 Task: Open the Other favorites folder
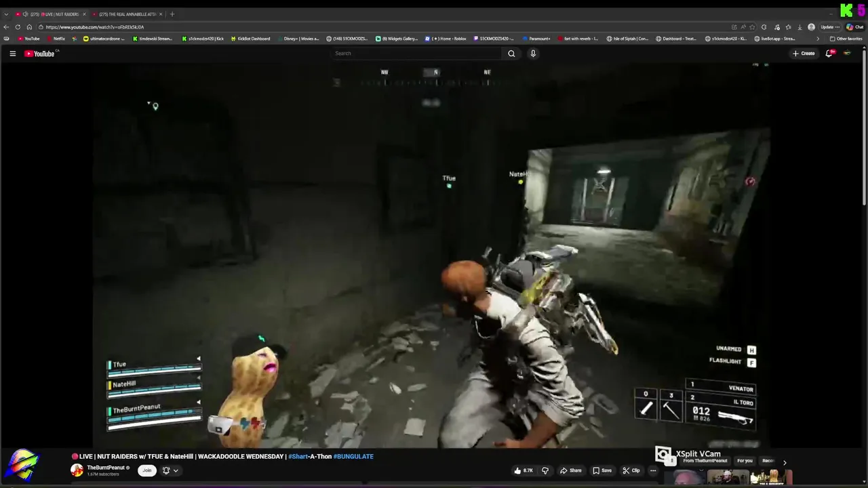click(846, 39)
